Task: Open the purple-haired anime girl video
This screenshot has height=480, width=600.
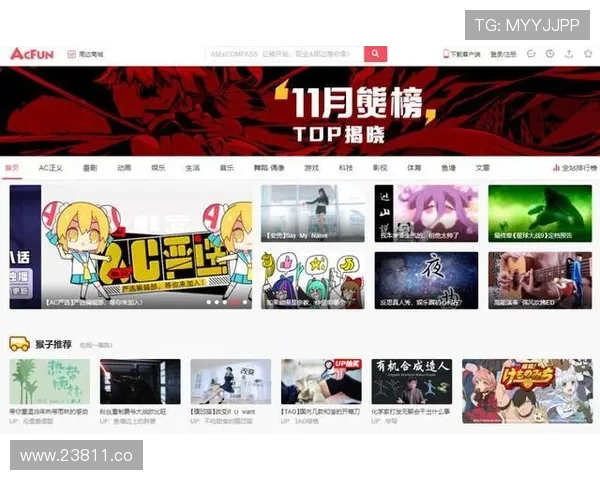Action: [x=426, y=214]
